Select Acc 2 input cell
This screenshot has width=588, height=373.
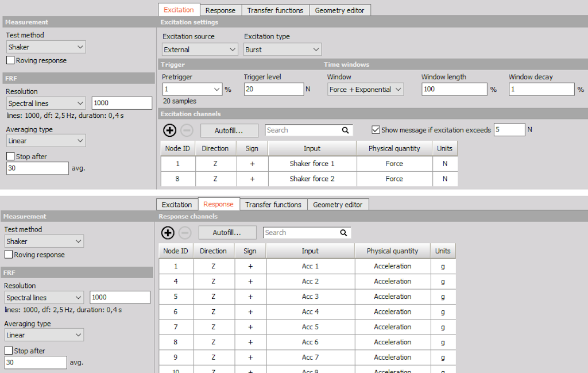pos(310,282)
